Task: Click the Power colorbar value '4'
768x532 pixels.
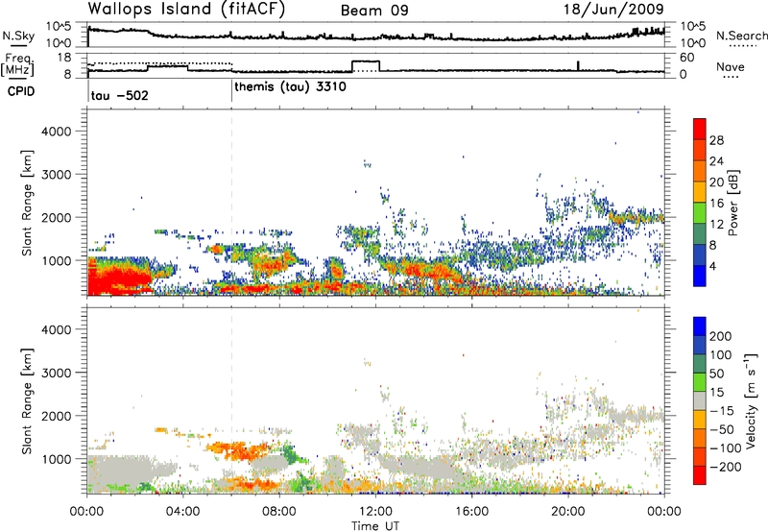Action: 712,266
